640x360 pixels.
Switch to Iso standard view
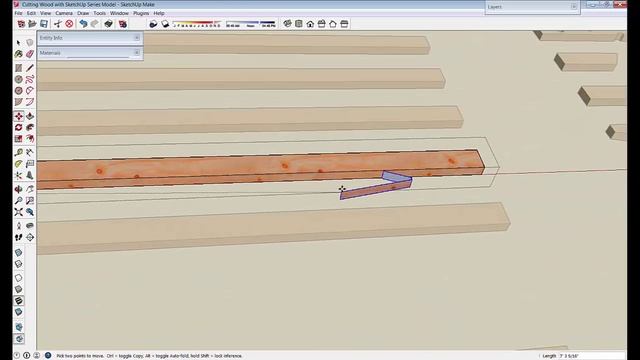(287, 24)
